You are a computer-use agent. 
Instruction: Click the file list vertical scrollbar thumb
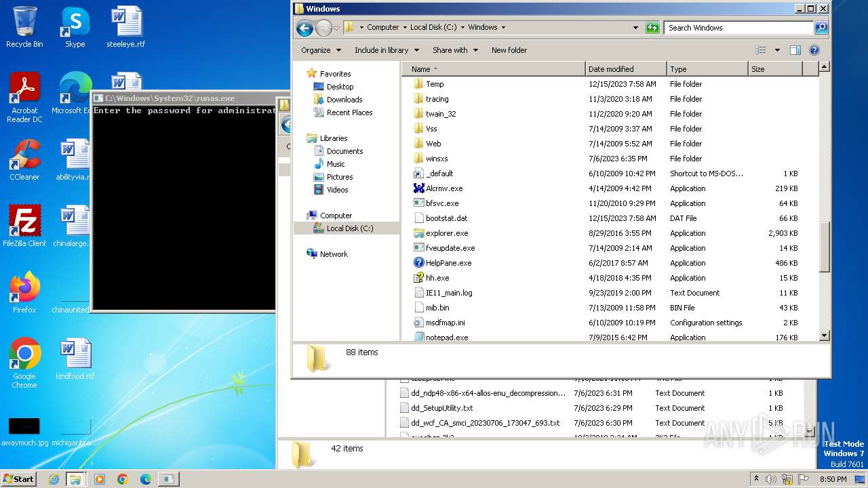point(825,247)
